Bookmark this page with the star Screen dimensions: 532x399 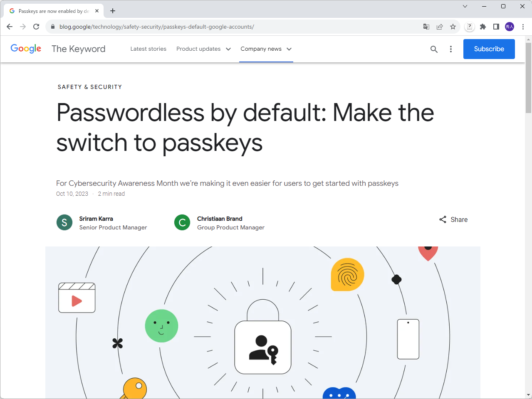point(453,27)
